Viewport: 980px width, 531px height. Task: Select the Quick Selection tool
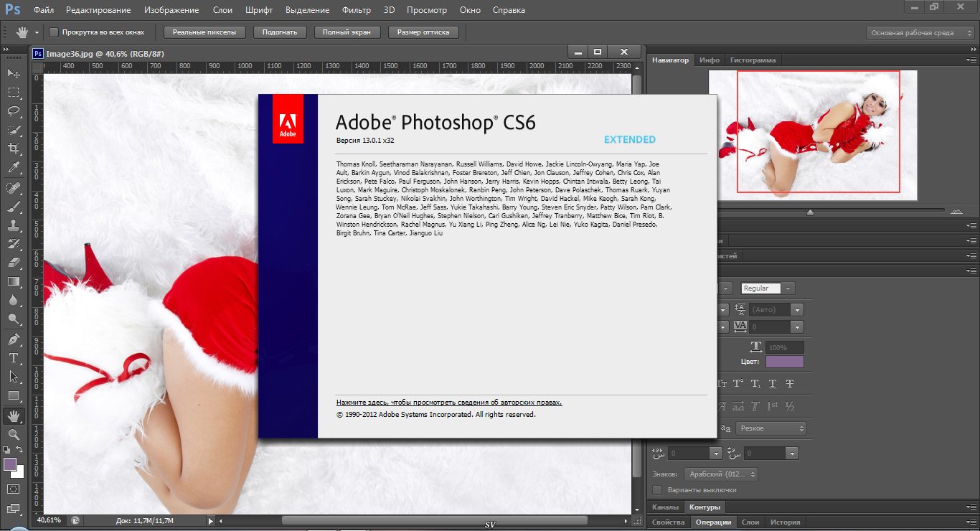click(14, 130)
